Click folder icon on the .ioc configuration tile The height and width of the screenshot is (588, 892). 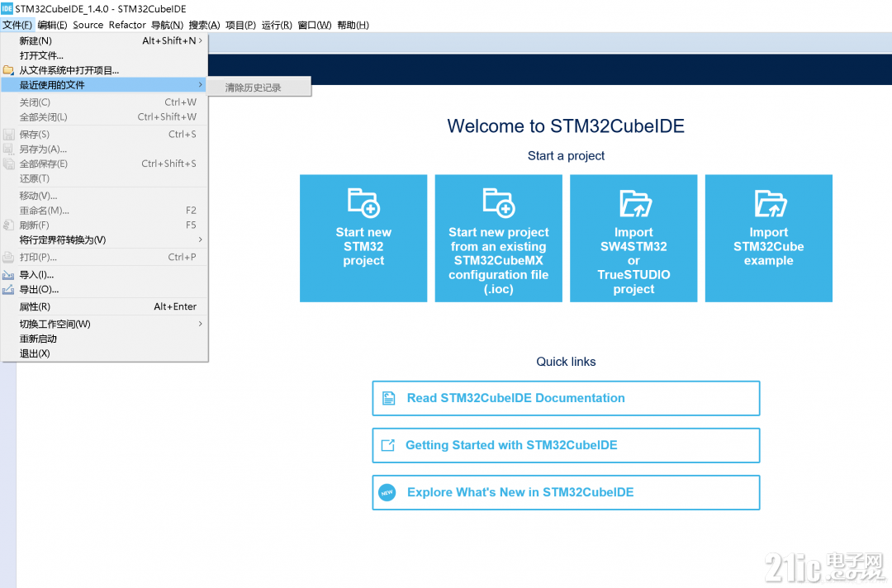[x=499, y=202]
